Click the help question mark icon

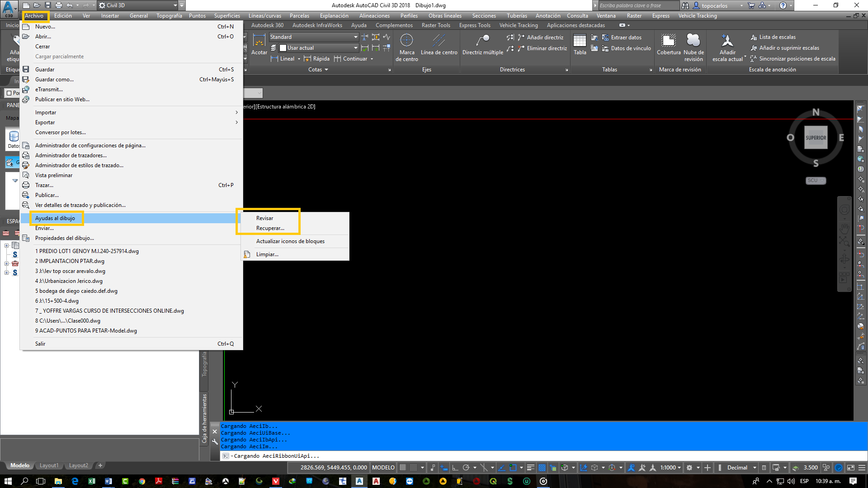[x=783, y=5]
